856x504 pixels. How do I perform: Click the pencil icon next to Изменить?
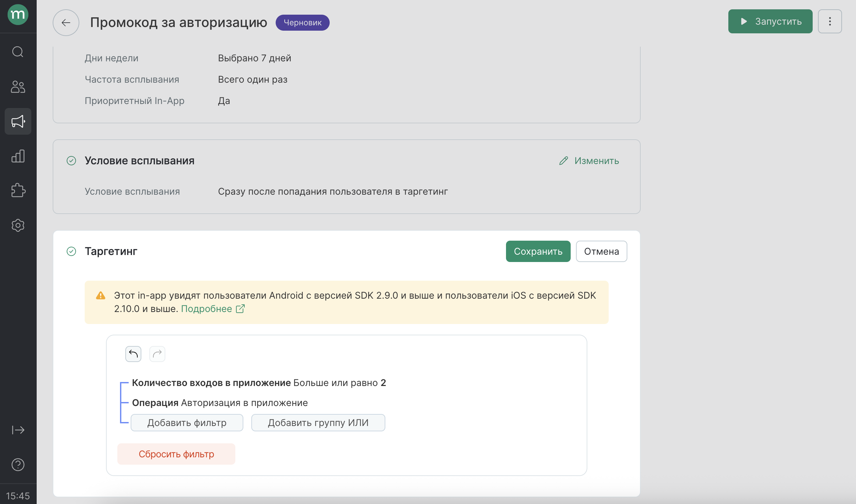tap(564, 161)
